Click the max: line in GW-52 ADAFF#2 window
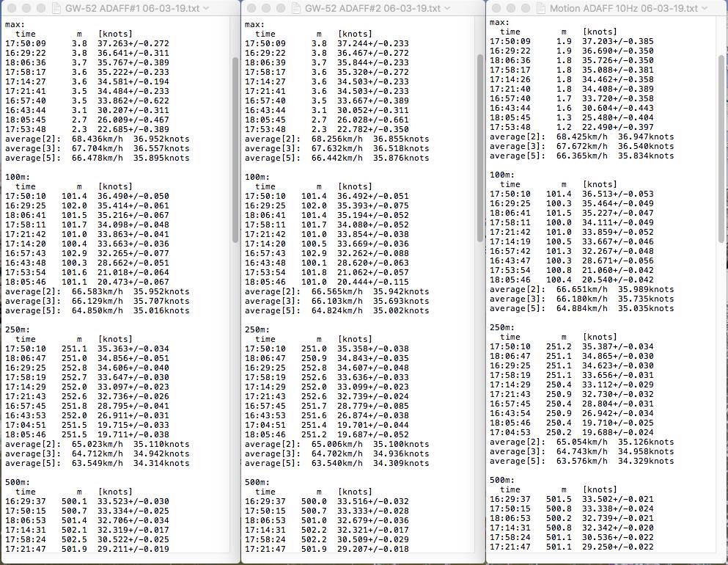 pos(255,24)
